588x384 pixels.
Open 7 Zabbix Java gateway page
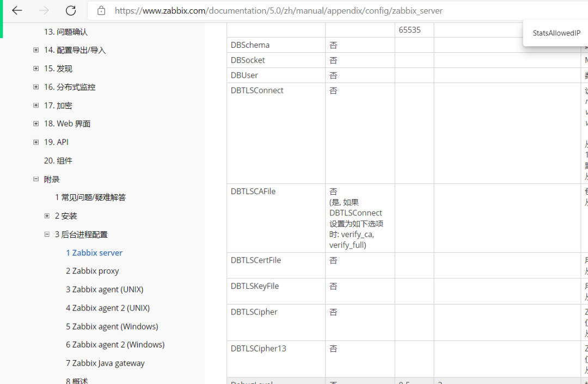pos(105,363)
